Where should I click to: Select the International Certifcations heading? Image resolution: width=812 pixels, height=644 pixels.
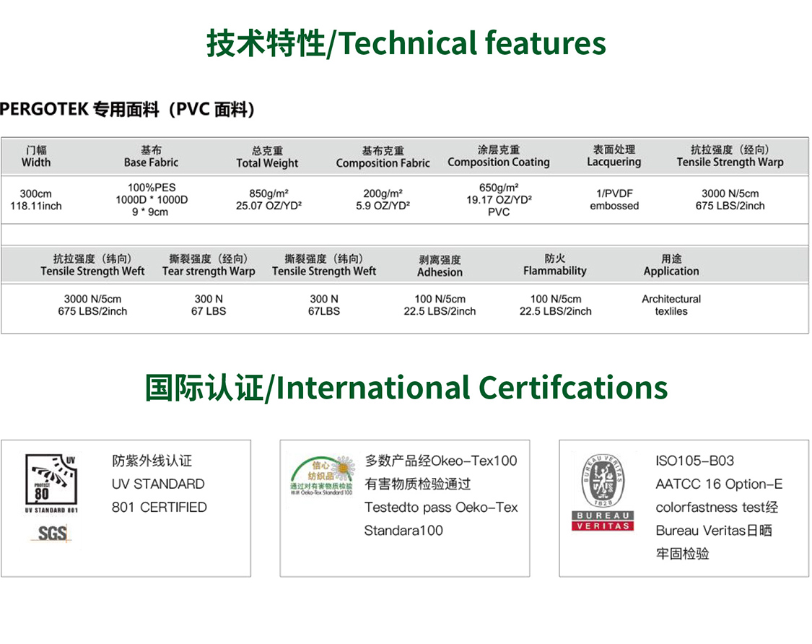[x=406, y=388]
